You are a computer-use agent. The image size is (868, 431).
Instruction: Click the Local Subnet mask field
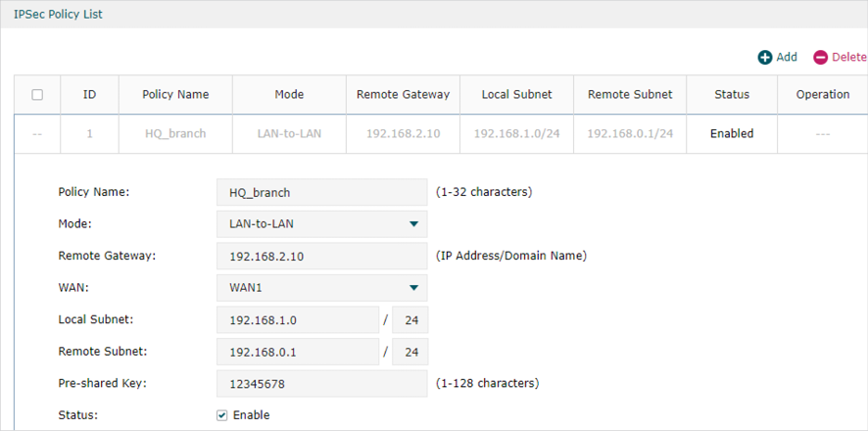coord(410,319)
